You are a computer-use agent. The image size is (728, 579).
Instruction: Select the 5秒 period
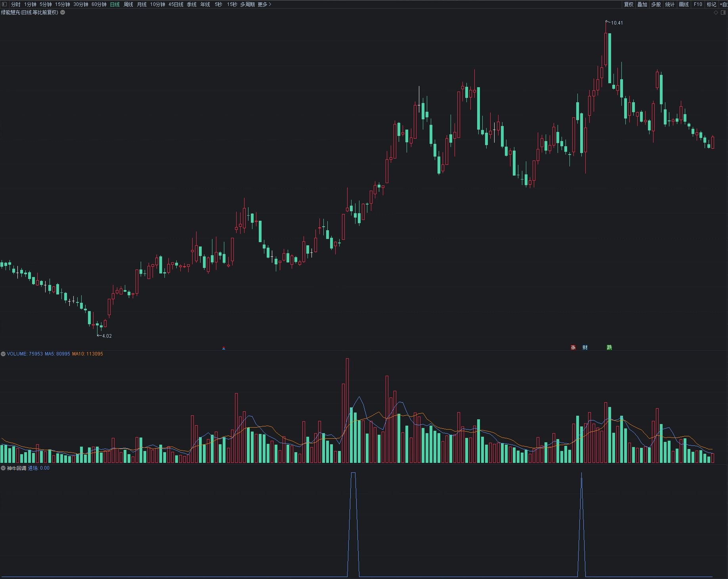(x=218, y=4)
